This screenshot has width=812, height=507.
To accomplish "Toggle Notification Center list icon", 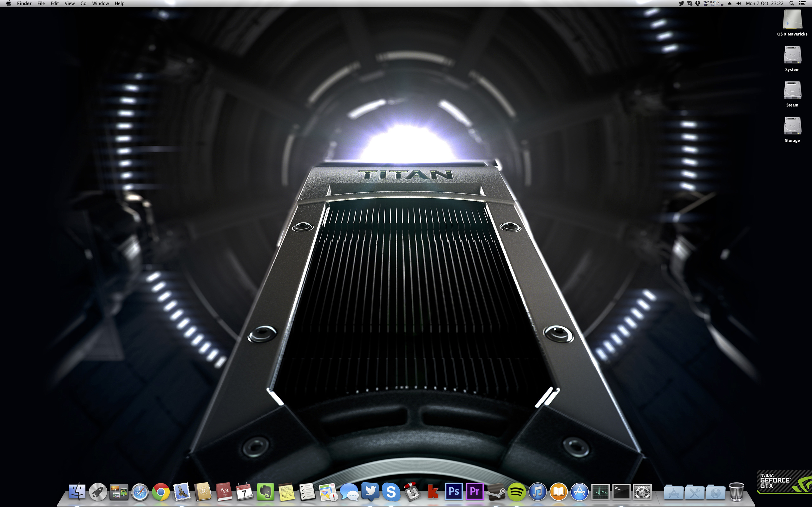I will [802, 3].
